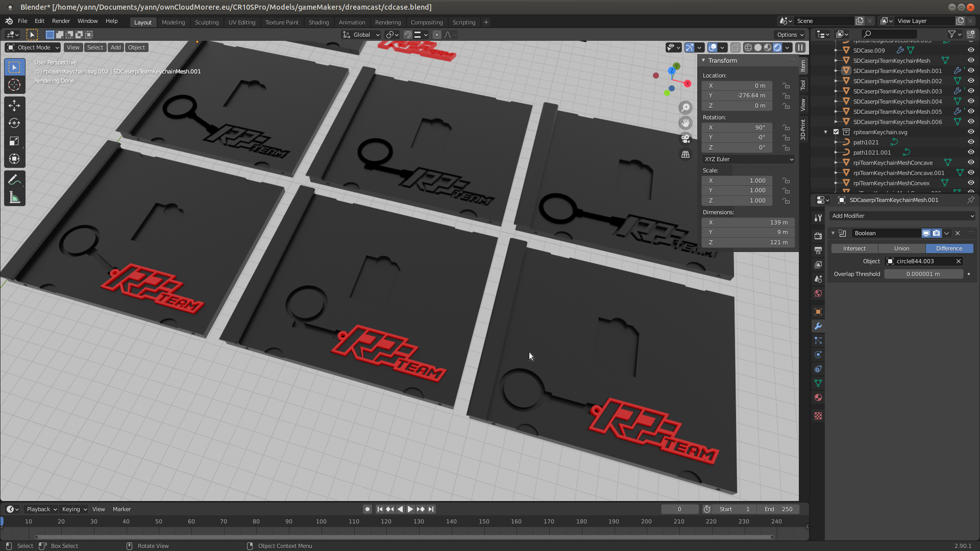Toggle rpiteamKeychain.svg collection checkbox
This screenshot has height=551, width=980.
(x=836, y=132)
